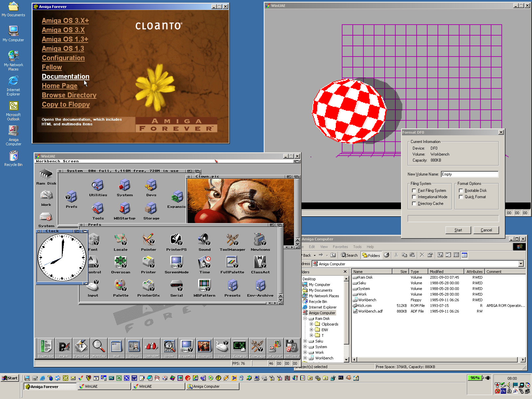Image resolution: width=532 pixels, height=399 pixels.
Task: Launch TurboText in the Amiga dock
Action: [81, 348]
